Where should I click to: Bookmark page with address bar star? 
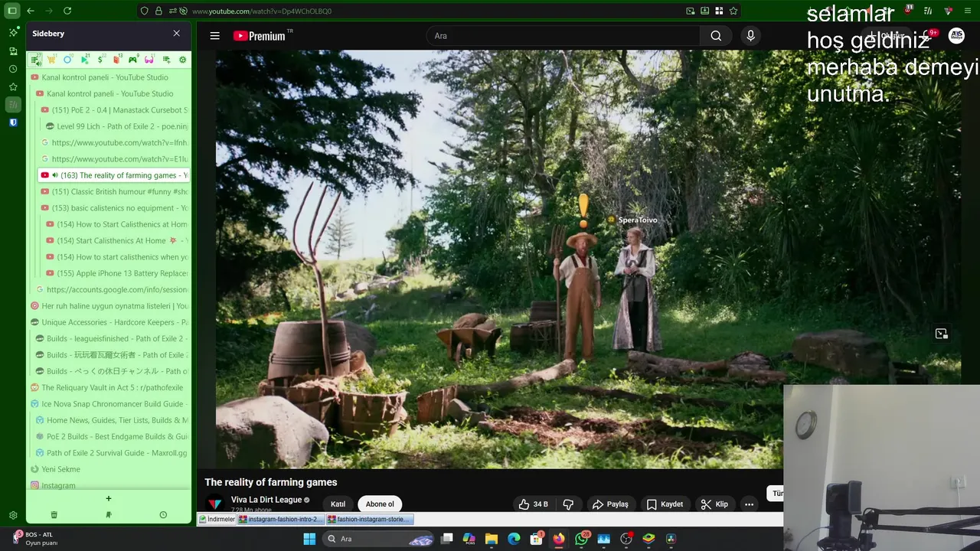pos(733,11)
